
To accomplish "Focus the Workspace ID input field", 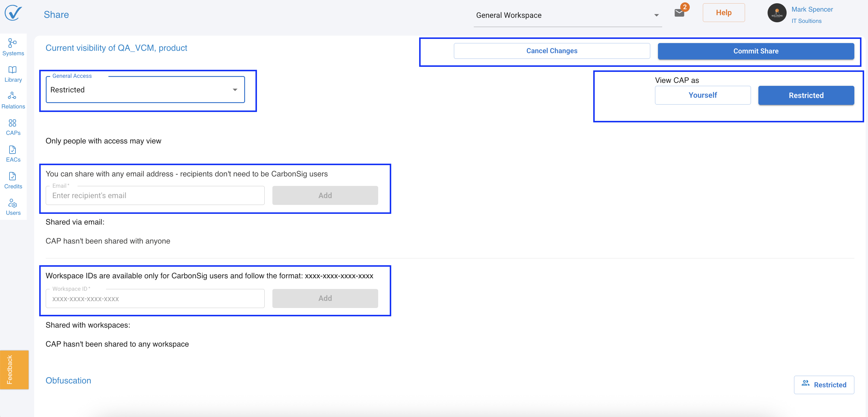I will [155, 298].
